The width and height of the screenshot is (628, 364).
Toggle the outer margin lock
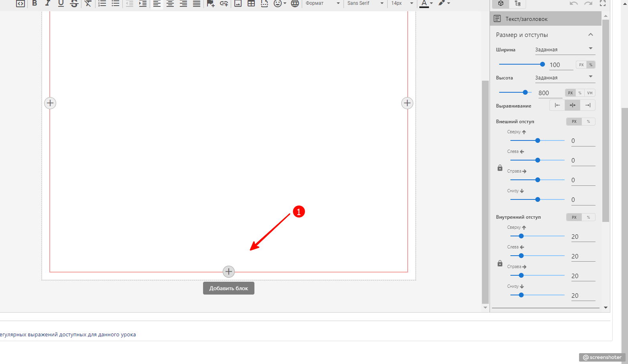[x=500, y=168]
